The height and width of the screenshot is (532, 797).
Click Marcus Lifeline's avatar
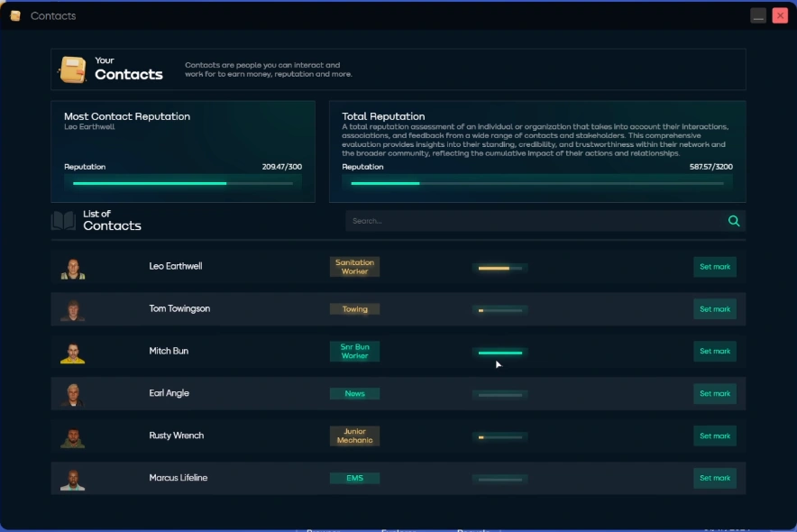coord(73,480)
